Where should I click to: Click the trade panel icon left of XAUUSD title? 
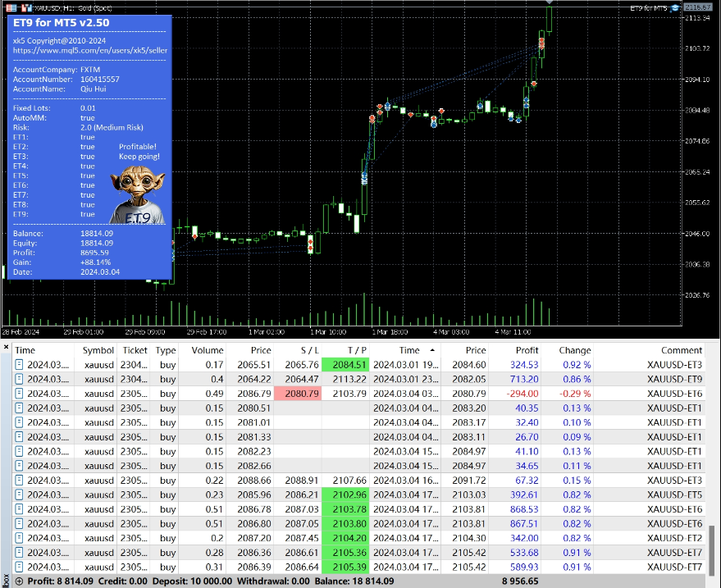point(11,8)
